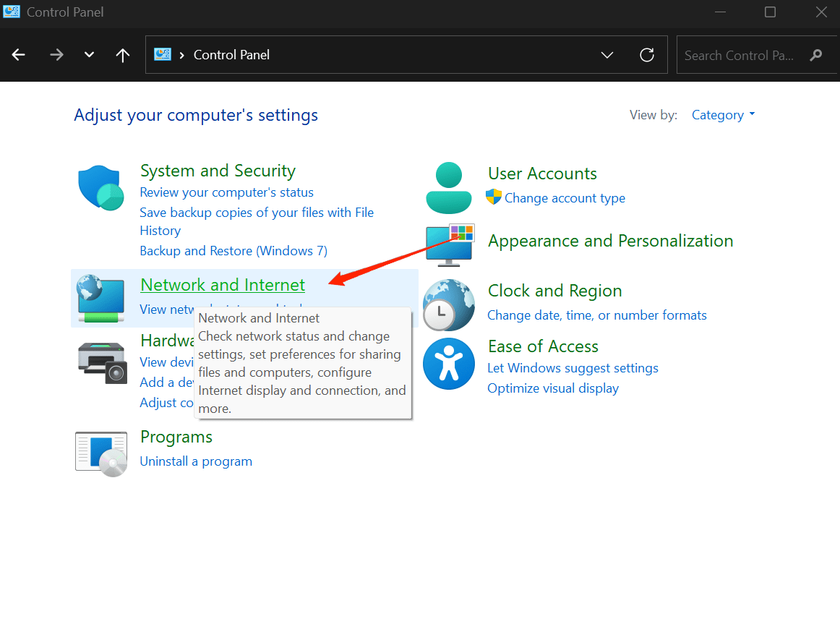Open Network and Internet category
This screenshot has width=840, height=632.
[x=223, y=285]
